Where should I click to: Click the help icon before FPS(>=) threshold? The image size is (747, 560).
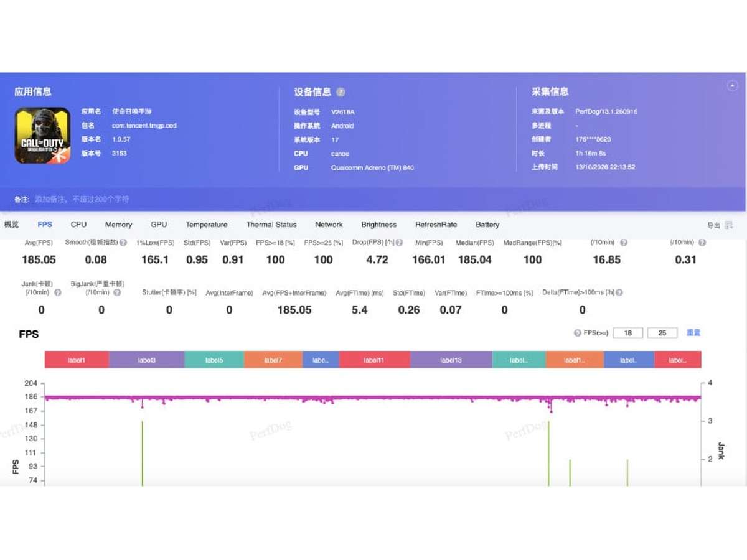point(578,333)
